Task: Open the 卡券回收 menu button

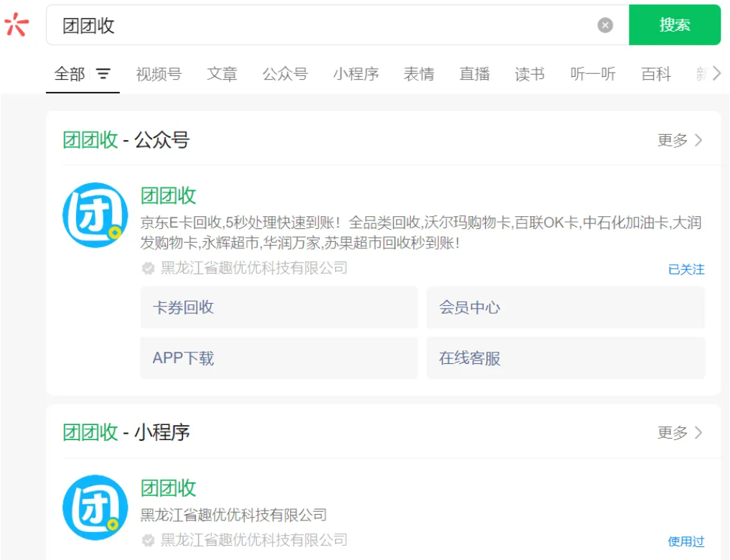Action: pyautogui.click(x=279, y=308)
